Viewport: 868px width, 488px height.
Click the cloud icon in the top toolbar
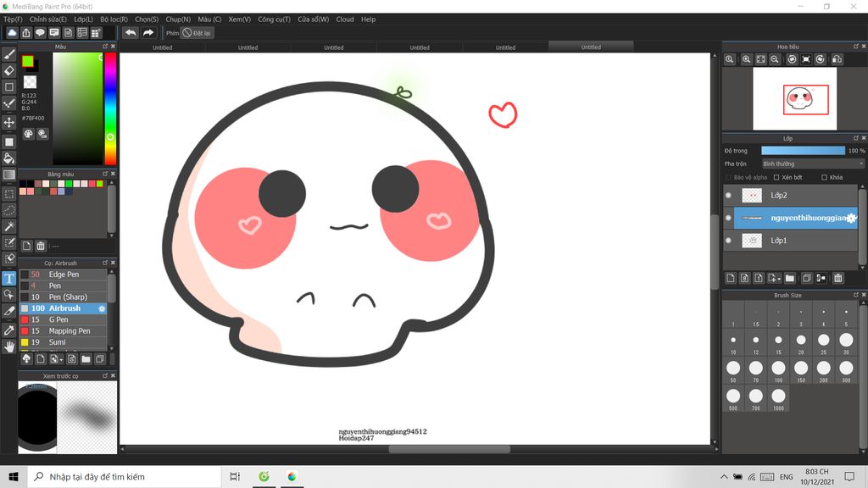pyautogui.click(x=12, y=33)
